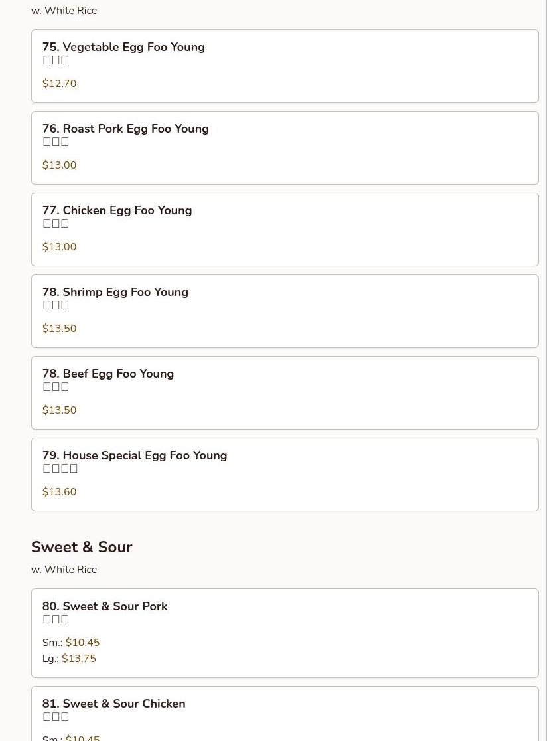560x741 pixels.
Task: Select Roast Pork Egg Foo Young
Action: (x=125, y=129)
